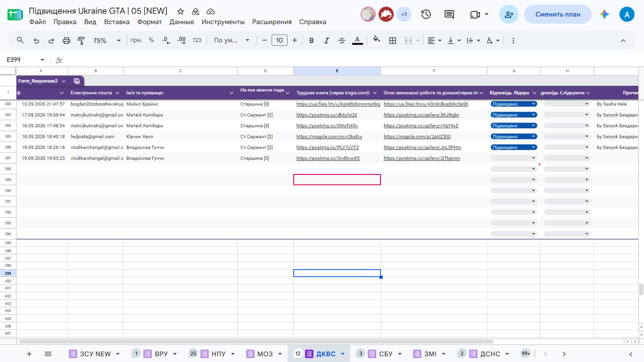Viewport: 644px width, 362px height.
Task: Click the Сменить план button
Action: coord(557,15)
